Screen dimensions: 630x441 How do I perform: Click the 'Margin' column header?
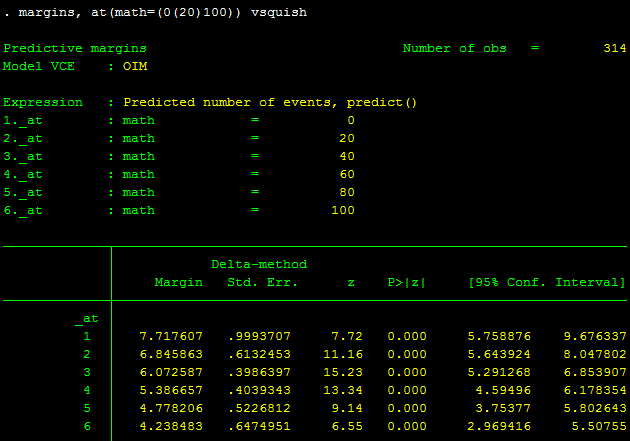pyautogui.click(x=178, y=282)
